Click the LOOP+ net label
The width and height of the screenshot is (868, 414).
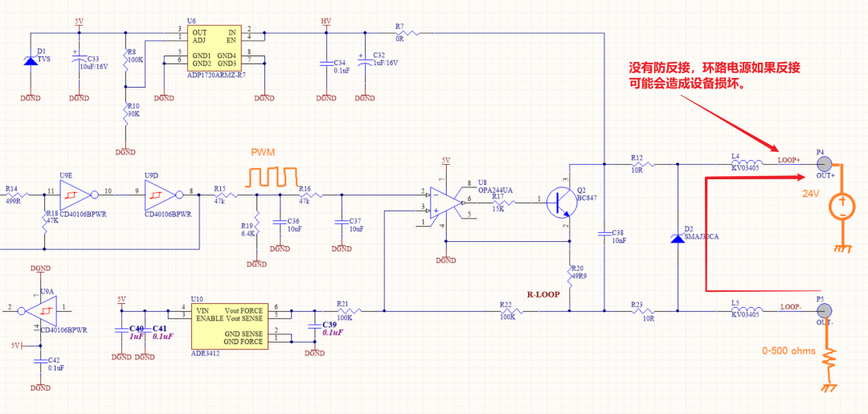789,160
